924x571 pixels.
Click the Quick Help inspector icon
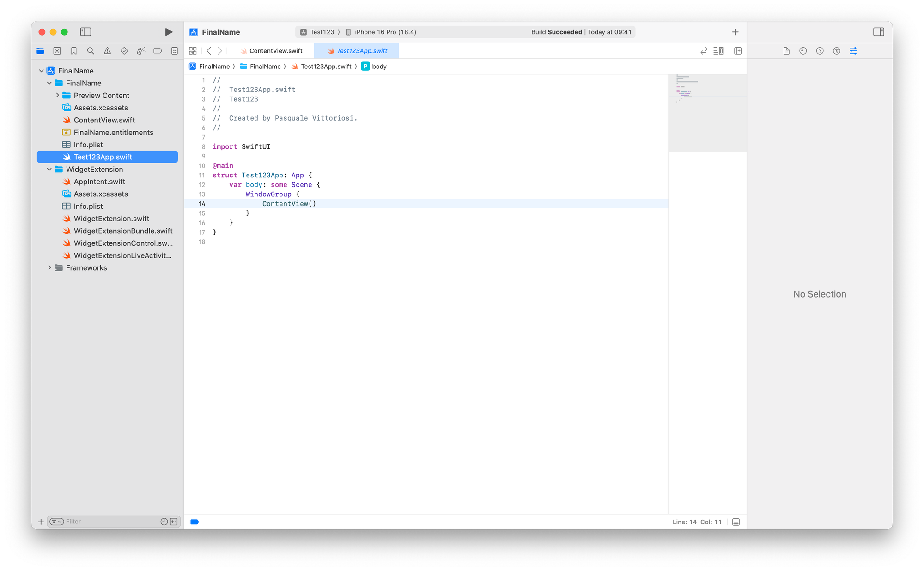pos(820,51)
